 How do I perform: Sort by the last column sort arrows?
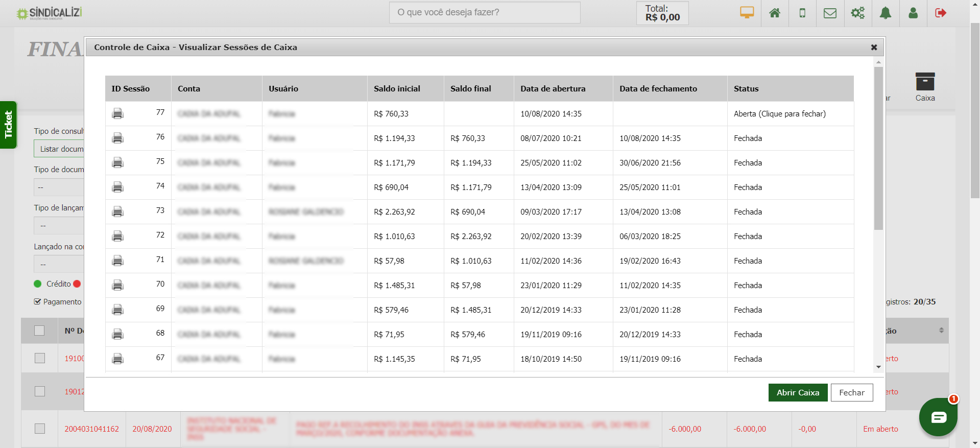941,331
